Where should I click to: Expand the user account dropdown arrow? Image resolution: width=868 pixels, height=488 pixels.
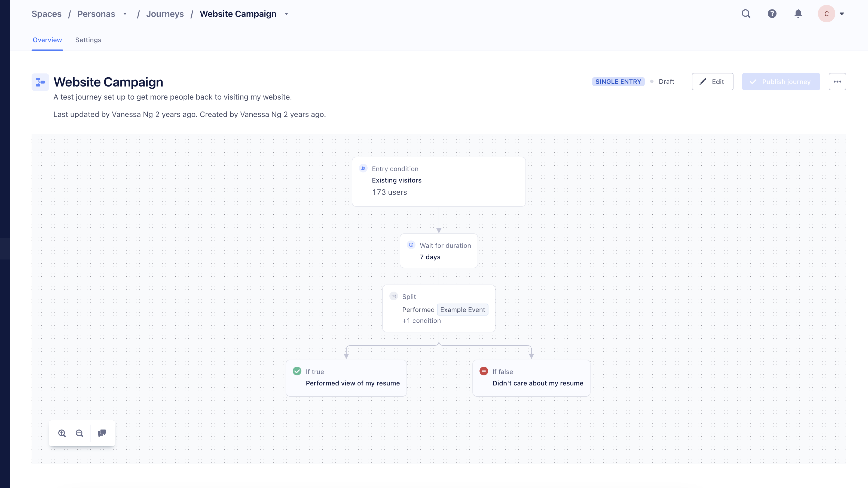pyautogui.click(x=842, y=14)
